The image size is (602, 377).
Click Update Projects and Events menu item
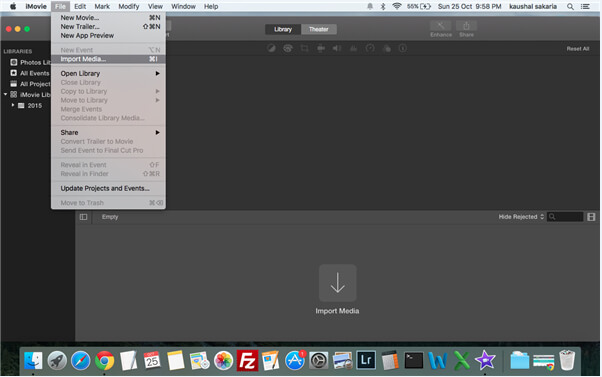point(108,188)
